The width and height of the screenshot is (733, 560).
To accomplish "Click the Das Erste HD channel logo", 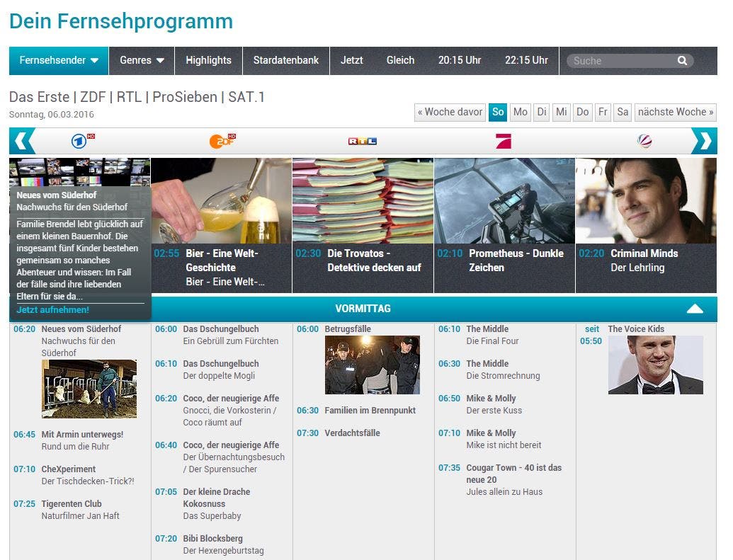I will [83, 140].
